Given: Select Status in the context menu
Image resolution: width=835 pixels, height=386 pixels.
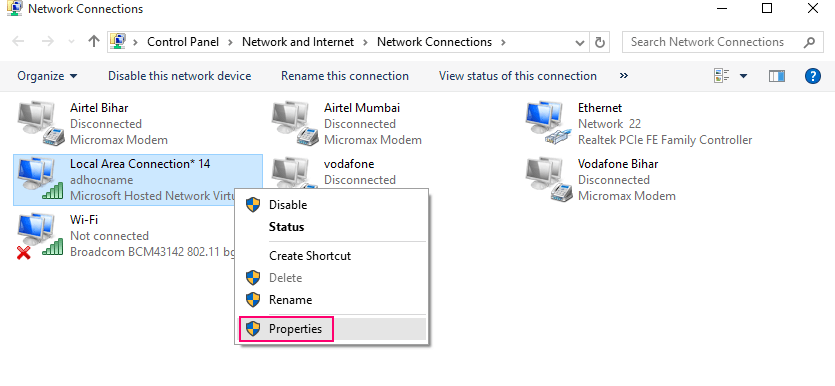Looking at the screenshot, I should tap(332, 227).
